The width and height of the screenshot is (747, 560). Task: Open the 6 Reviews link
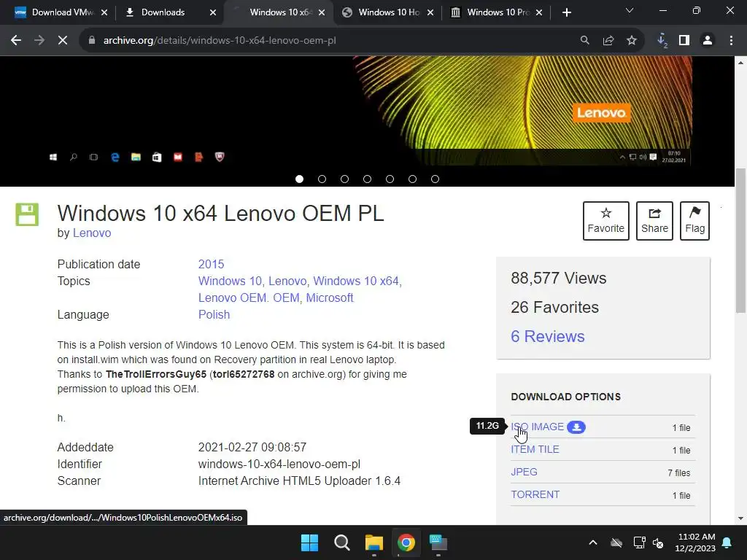tap(547, 336)
